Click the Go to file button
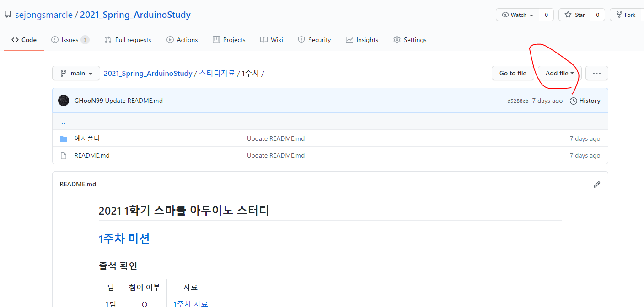The image size is (644, 307). coord(513,73)
